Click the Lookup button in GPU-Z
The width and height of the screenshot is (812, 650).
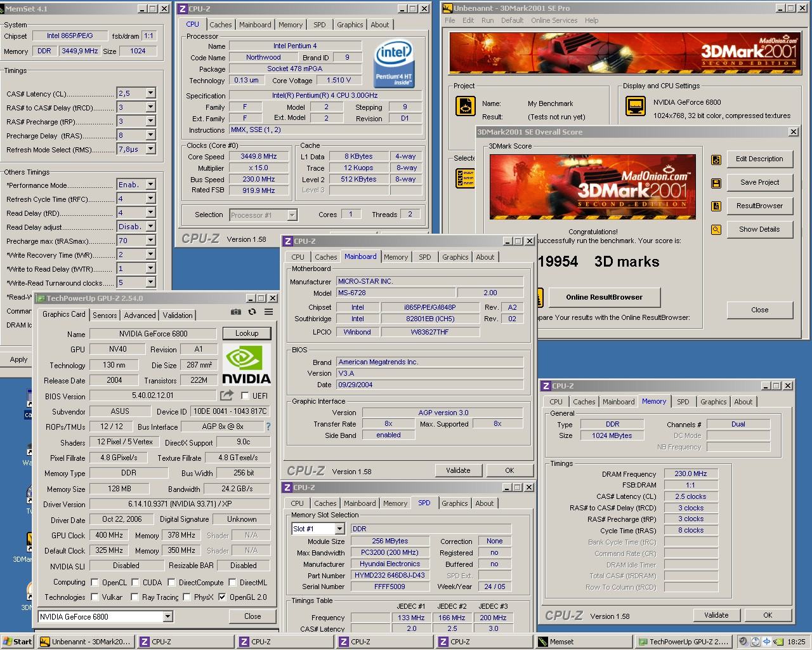[x=247, y=333]
